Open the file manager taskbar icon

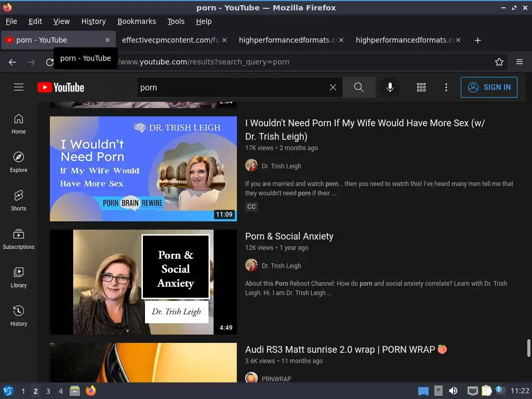point(75,391)
